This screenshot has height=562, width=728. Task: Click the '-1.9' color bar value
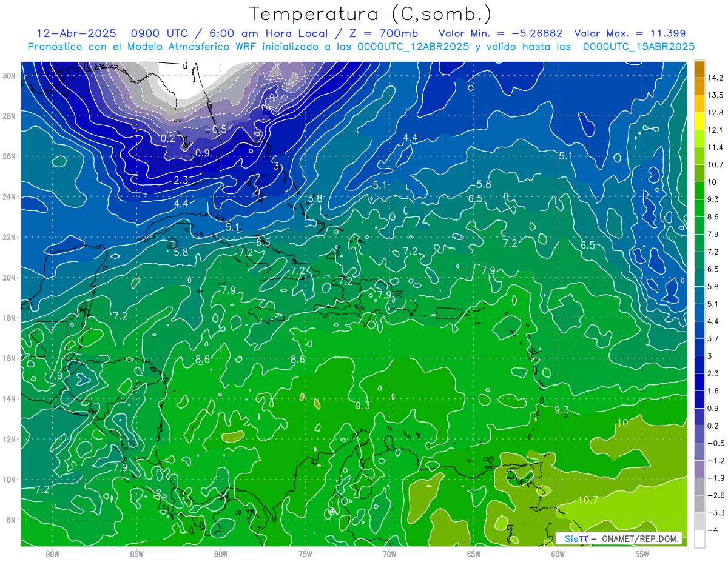click(x=715, y=478)
